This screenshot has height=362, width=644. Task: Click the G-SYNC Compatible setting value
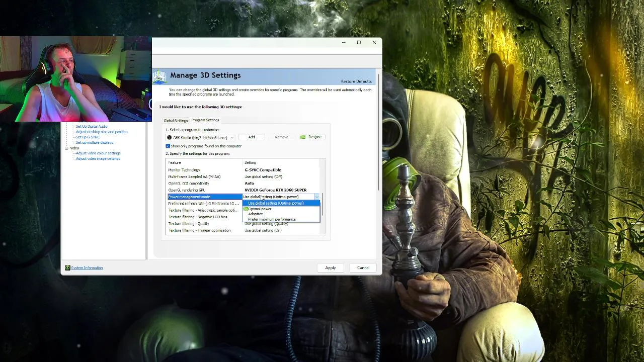pyautogui.click(x=263, y=170)
